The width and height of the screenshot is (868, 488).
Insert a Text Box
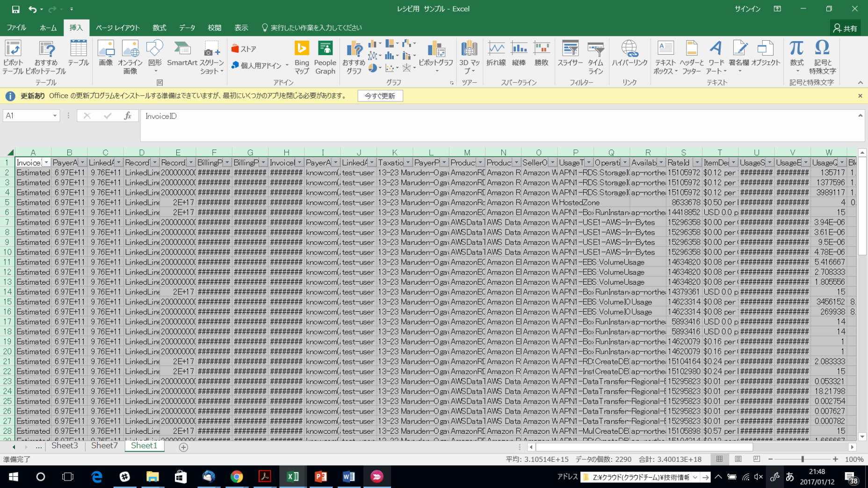(x=665, y=57)
